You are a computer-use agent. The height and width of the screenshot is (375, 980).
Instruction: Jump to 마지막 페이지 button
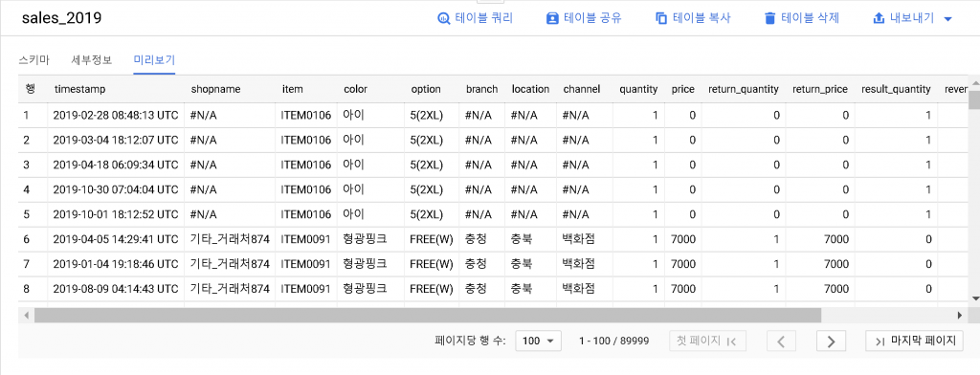(x=914, y=342)
